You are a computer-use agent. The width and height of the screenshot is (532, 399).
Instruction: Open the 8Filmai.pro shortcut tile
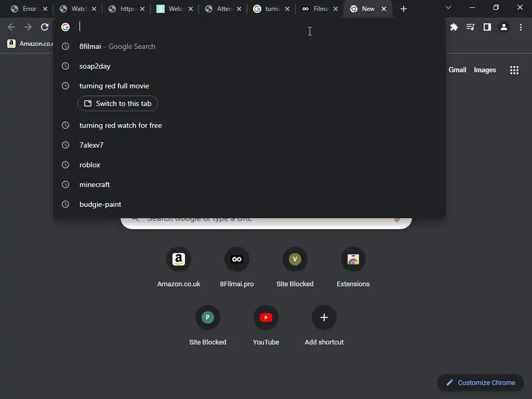coord(237,268)
